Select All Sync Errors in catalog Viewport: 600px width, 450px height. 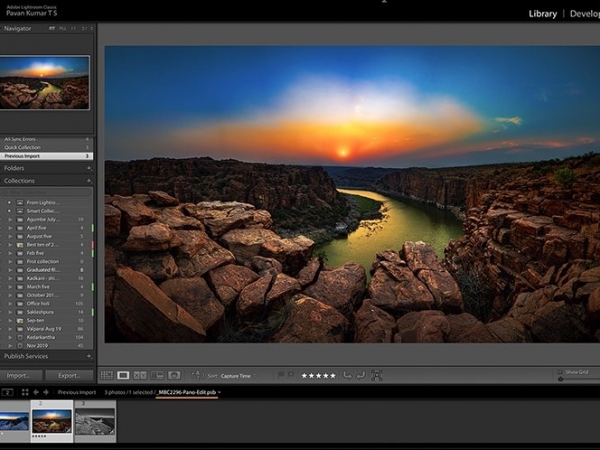tap(46, 139)
